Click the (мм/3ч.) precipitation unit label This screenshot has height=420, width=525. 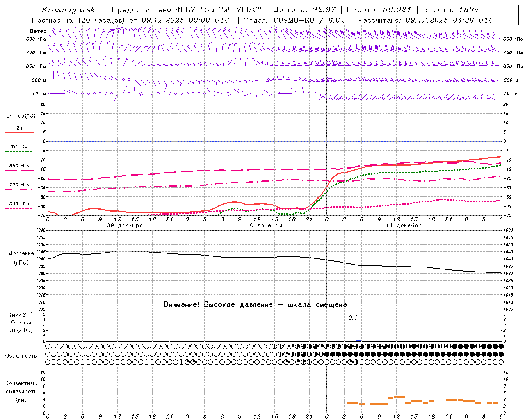click(21, 315)
